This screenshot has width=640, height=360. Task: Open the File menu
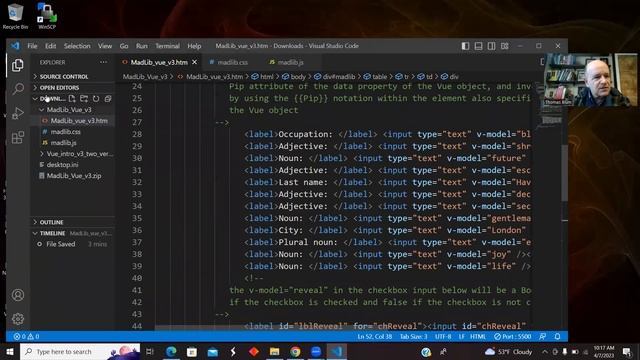tap(32, 46)
